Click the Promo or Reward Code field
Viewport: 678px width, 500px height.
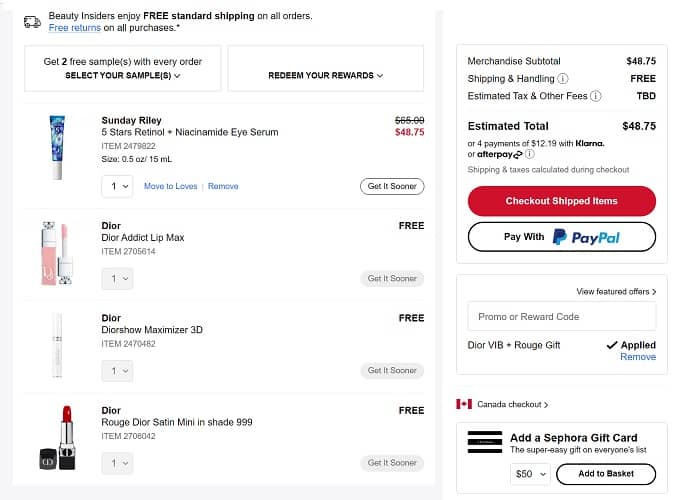pyautogui.click(x=561, y=317)
